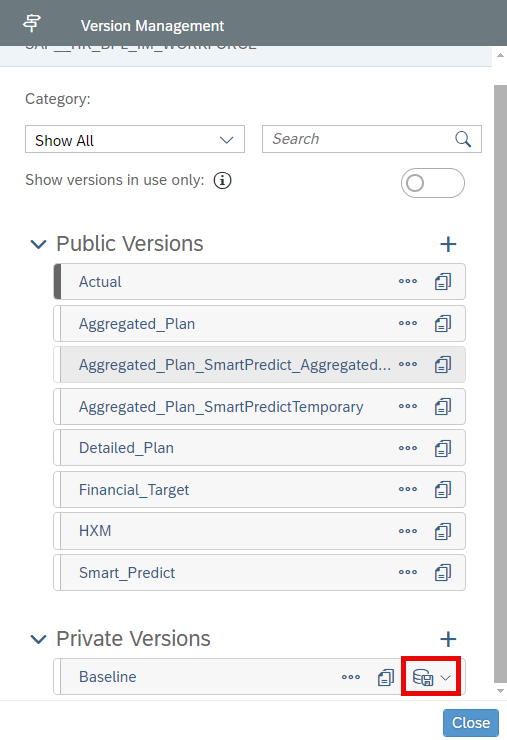
Task: Click the Version Management signpost icon
Action: click(x=32, y=23)
